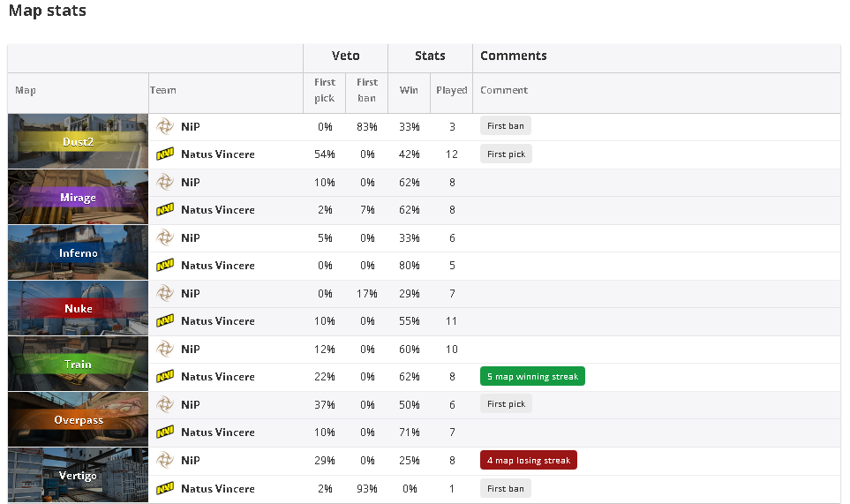The image size is (850, 504).
Task: Open the NiP team link in the Train row
Action: [x=191, y=349]
